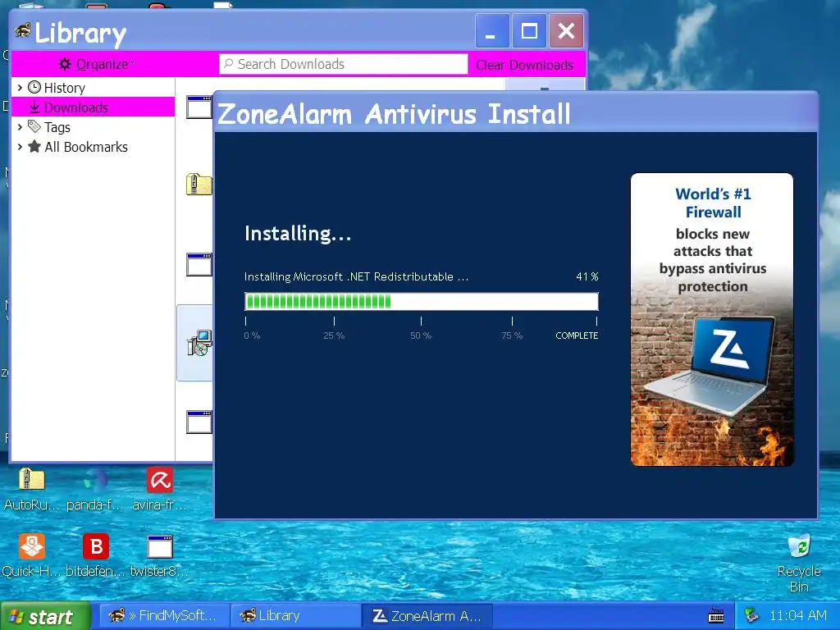Click the World's #1 Firewall ad banner
The width and height of the screenshot is (840, 630).
[x=712, y=319]
